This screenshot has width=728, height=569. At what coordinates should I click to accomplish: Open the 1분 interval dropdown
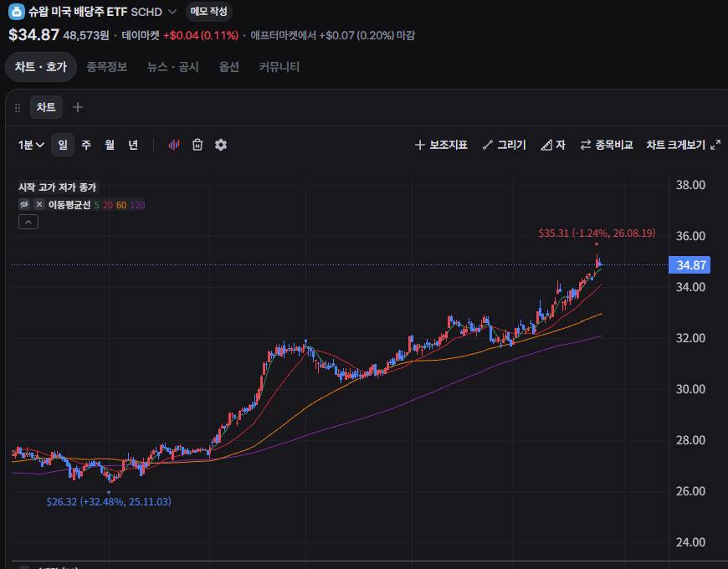pos(31,145)
